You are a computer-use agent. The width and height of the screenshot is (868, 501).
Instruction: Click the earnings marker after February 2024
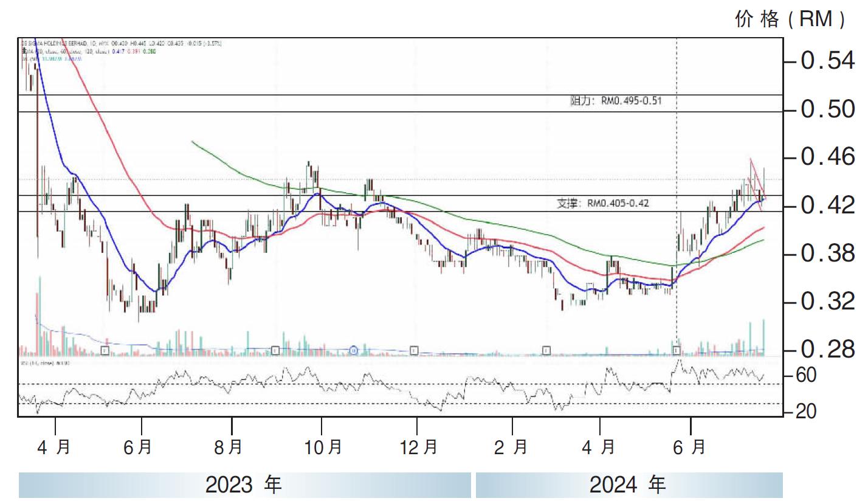[546, 350]
